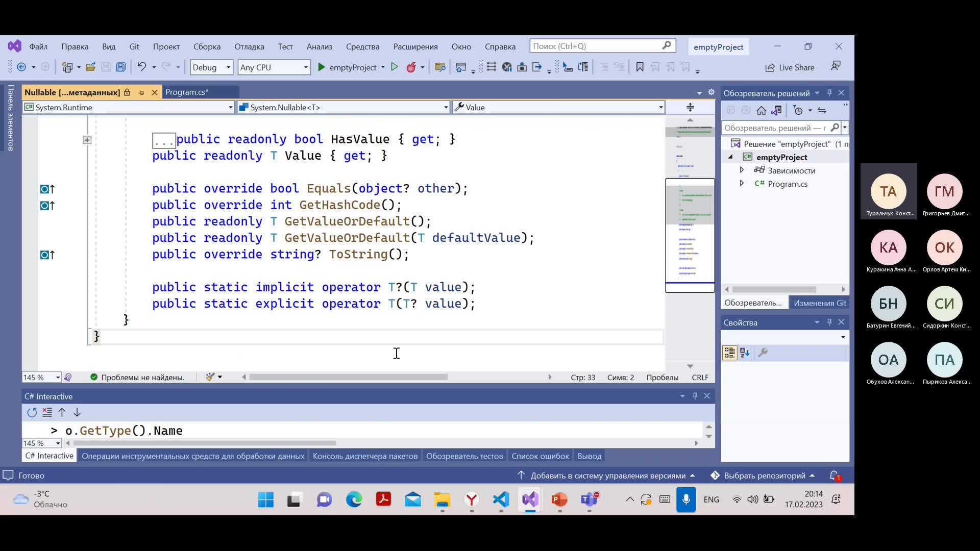Click the Sync with Active Document icon
The image size is (980, 551).
(x=822, y=111)
